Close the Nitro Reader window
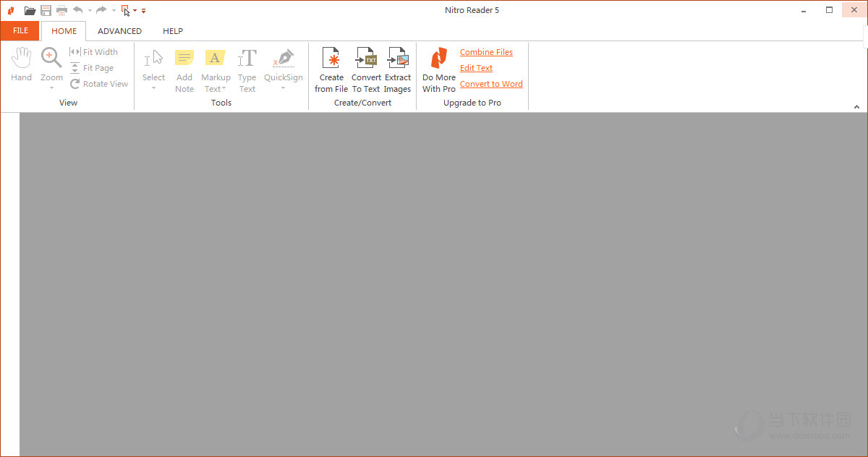This screenshot has height=457, width=868. tap(854, 10)
